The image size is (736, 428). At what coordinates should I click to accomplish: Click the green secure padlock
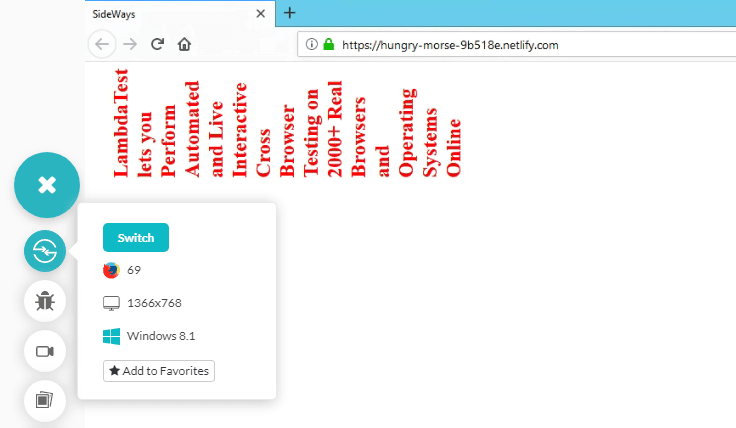pos(329,44)
